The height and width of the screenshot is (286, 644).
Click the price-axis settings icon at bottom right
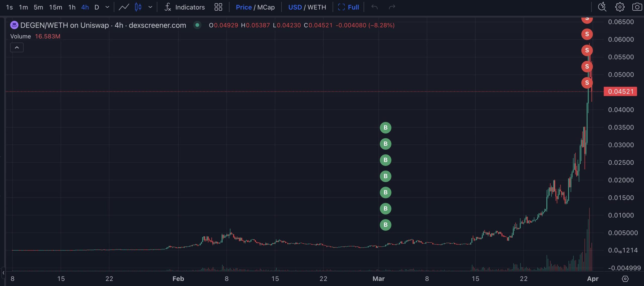click(625, 279)
